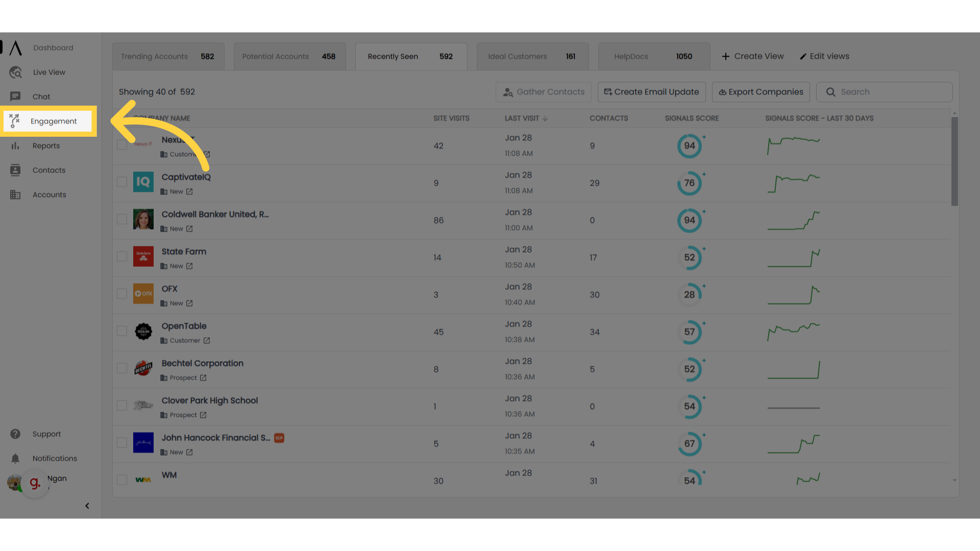Open the Ngan user profile avatar
980x551 pixels.
(x=14, y=482)
